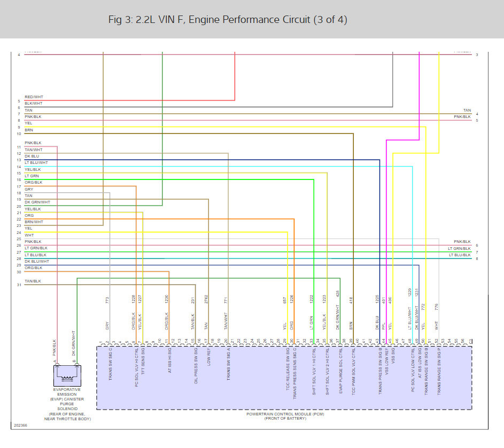Viewport: 504px width, 448px height.
Task: Select the VSS SIG pin label
Action: coord(393,356)
